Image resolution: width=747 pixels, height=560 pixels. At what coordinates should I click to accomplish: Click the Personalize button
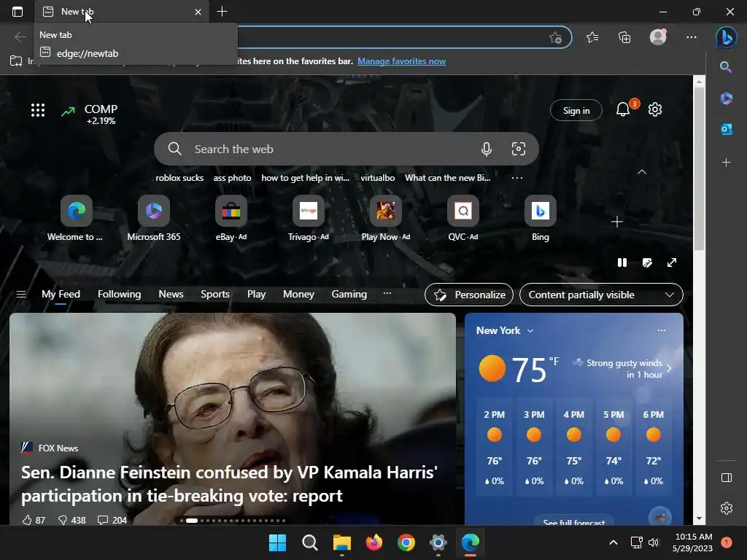point(469,295)
